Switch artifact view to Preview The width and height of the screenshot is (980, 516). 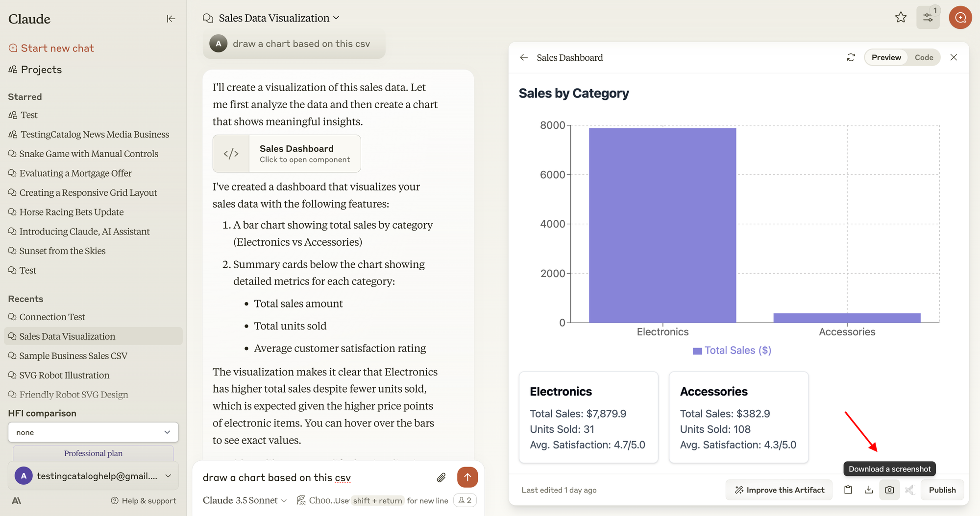tap(886, 57)
